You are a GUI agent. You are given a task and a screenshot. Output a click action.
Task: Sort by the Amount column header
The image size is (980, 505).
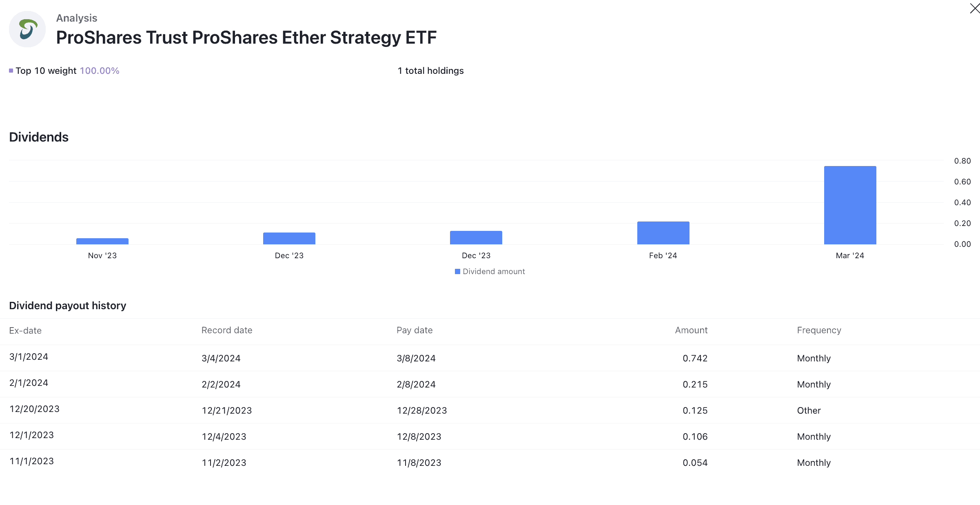[x=691, y=330]
